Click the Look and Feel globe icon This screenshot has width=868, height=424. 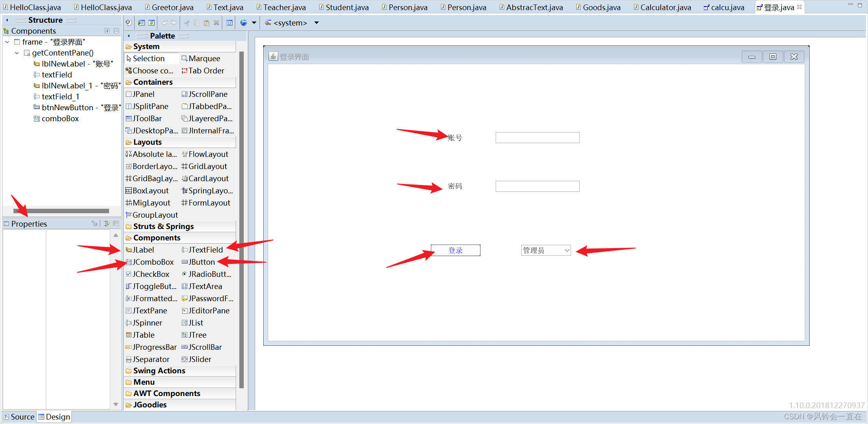[x=243, y=23]
